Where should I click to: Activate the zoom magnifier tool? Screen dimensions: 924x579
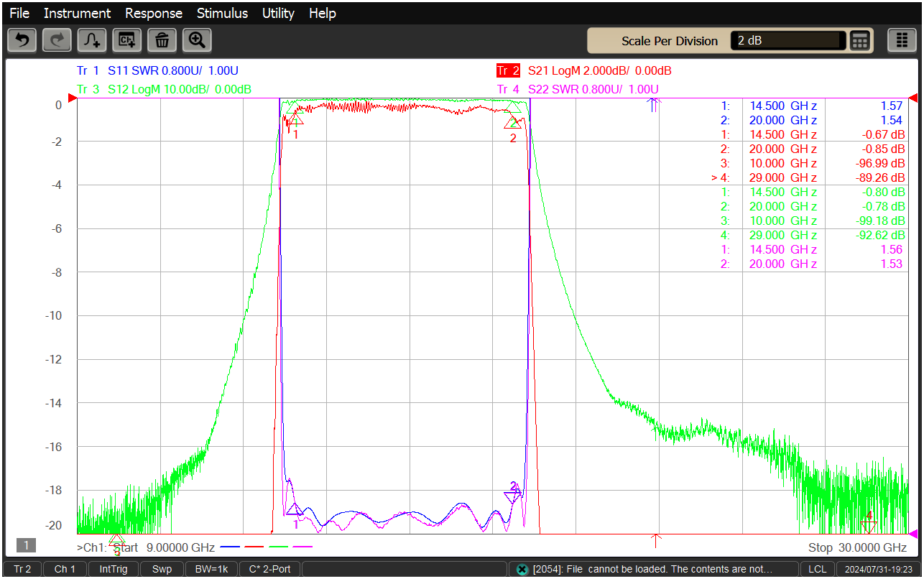coord(197,40)
